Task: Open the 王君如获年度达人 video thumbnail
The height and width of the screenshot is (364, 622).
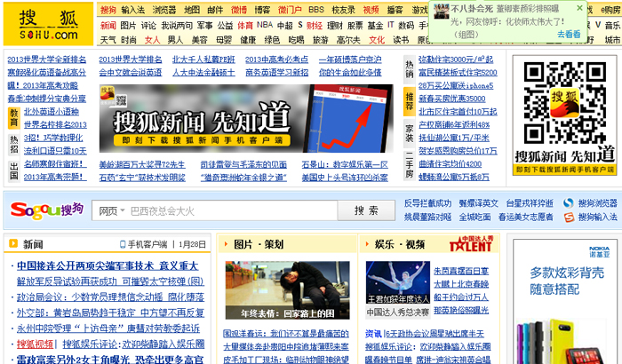Action: click(x=398, y=282)
